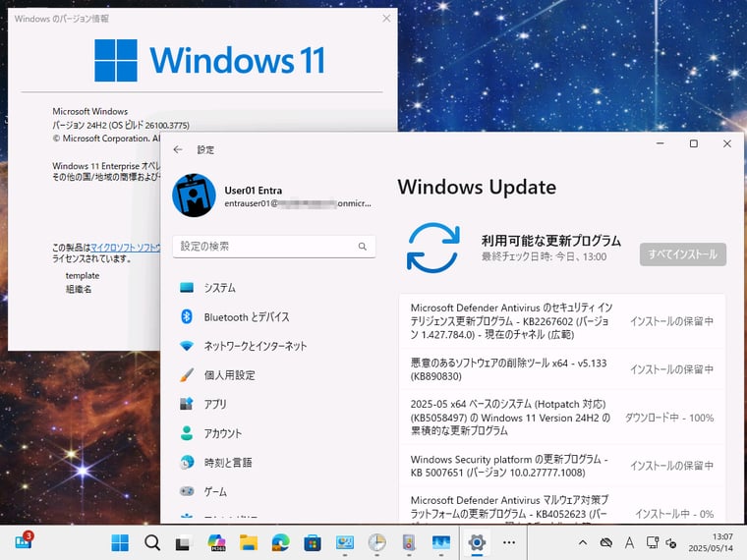
Task: Open the clock app taskbar icon
Action: coord(376,542)
